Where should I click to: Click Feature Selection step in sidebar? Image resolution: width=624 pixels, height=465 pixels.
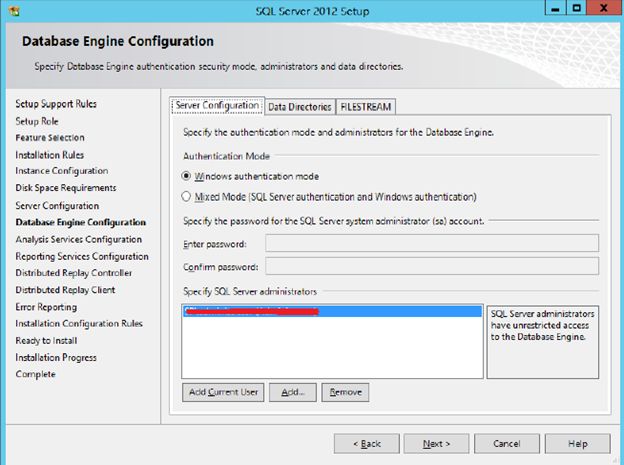[x=50, y=138]
